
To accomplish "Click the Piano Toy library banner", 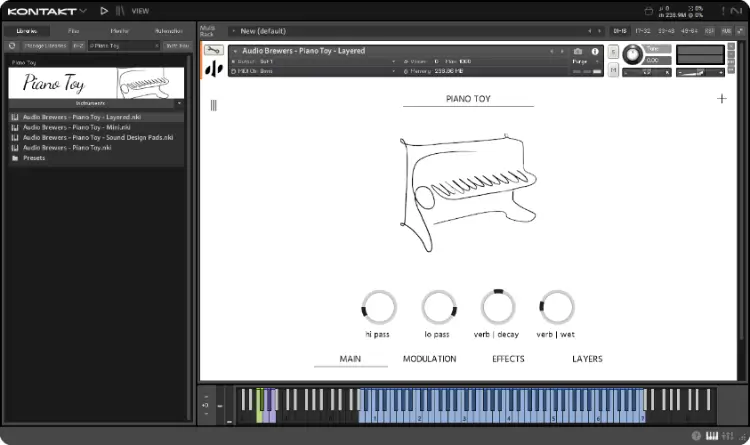I will click(x=96, y=83).
